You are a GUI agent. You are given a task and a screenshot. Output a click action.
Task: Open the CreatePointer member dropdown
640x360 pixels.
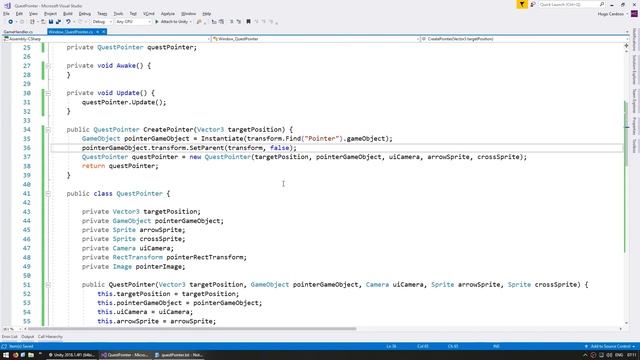coord(524,39)
